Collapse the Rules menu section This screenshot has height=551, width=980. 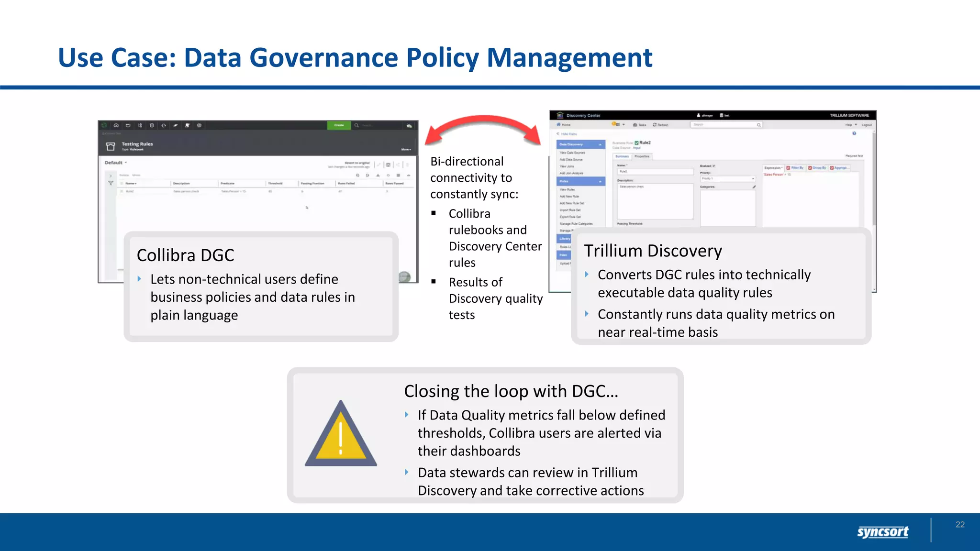(581, 181)
